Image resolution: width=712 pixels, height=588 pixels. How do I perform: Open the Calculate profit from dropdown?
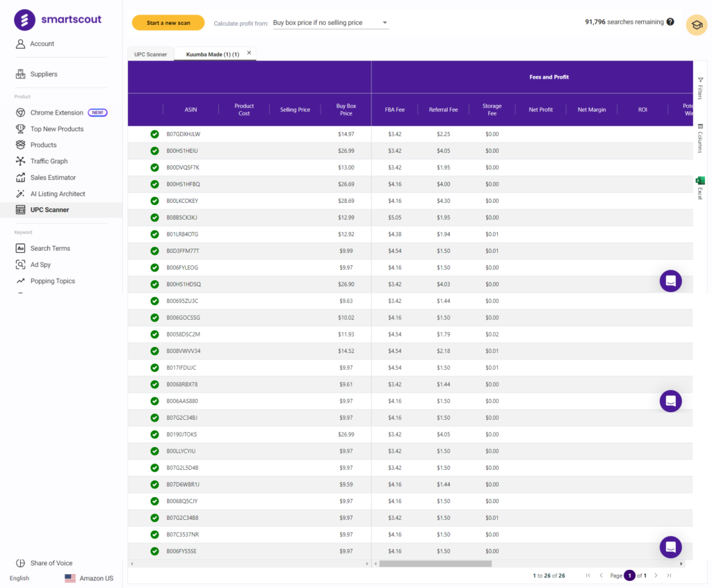330,23
